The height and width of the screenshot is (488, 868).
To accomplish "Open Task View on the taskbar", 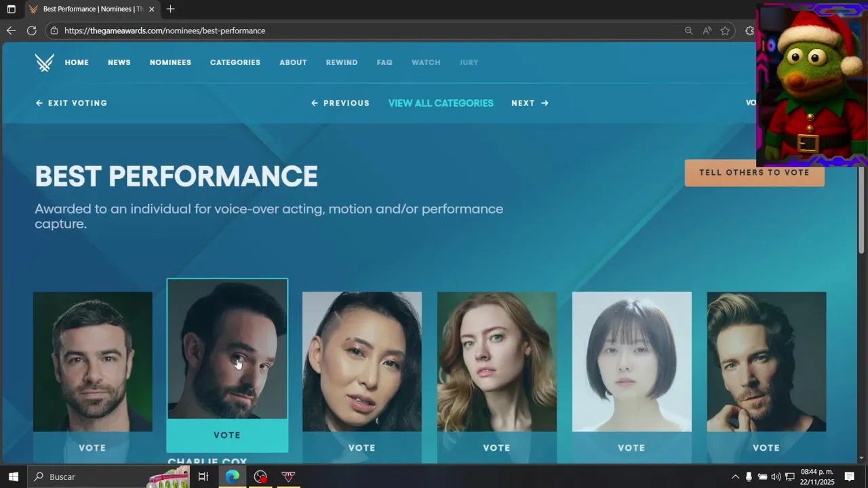I will pos(203,476).
